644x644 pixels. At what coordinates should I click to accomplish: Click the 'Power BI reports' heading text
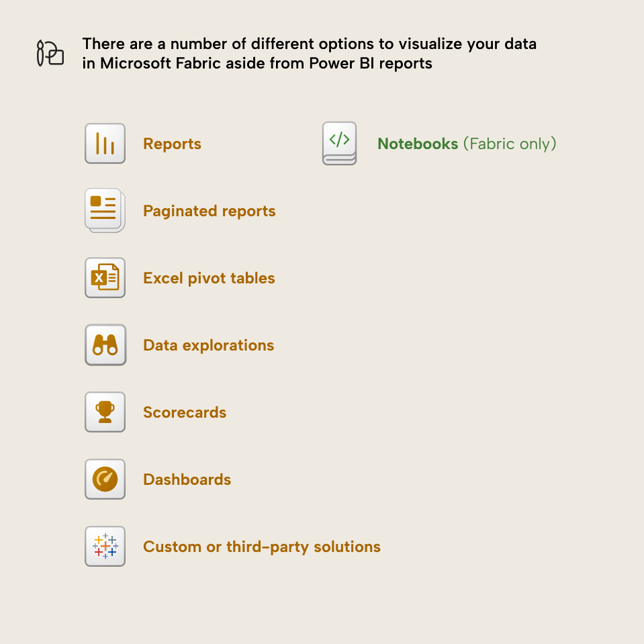point(371,63)
